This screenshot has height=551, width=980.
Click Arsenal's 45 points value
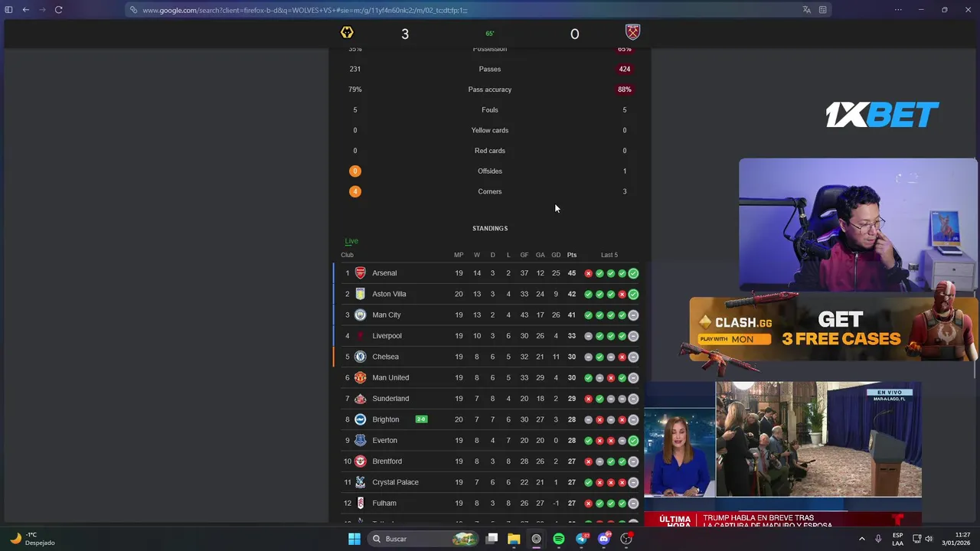[572, 273]
